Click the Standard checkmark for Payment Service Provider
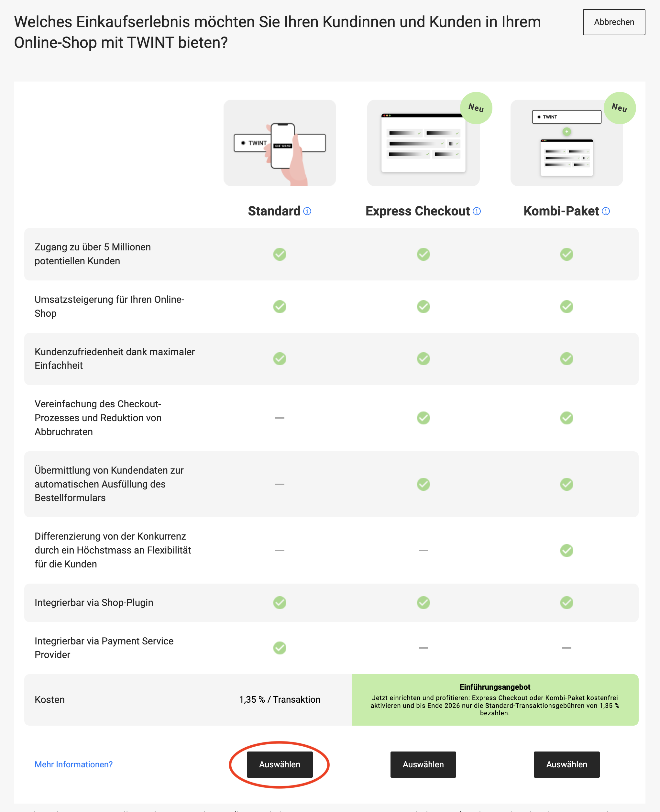 280,648
